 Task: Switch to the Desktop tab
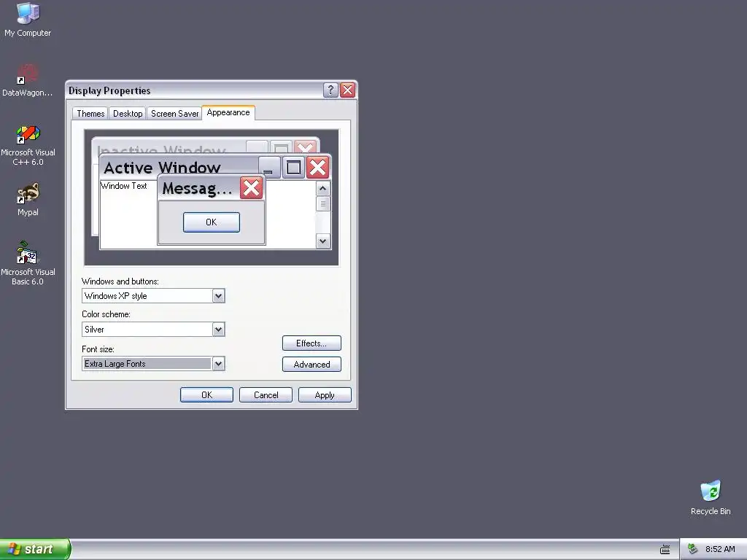click(128, 113)
